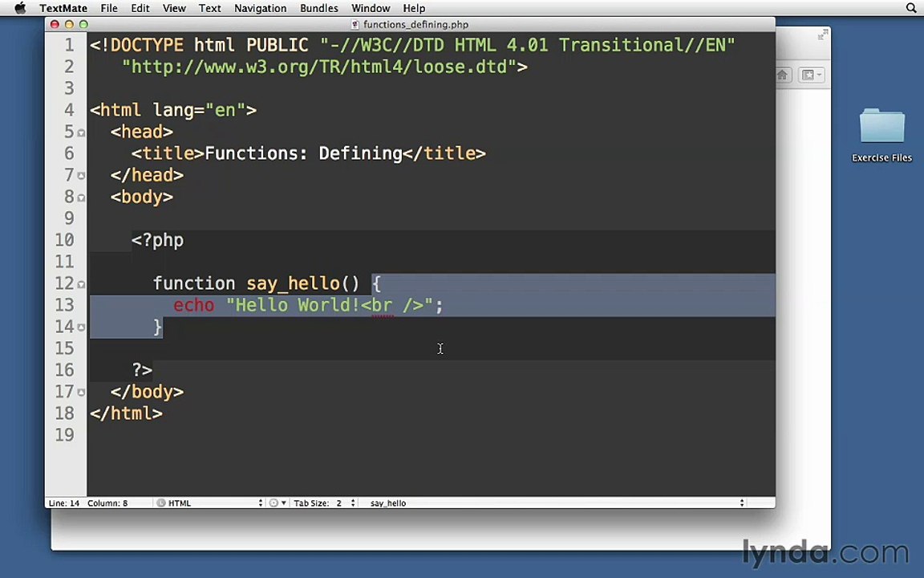The height and width of the screenshot is (578, 924).
Task: Open the Exercise Files desktop folder
Action: (881, 134)
